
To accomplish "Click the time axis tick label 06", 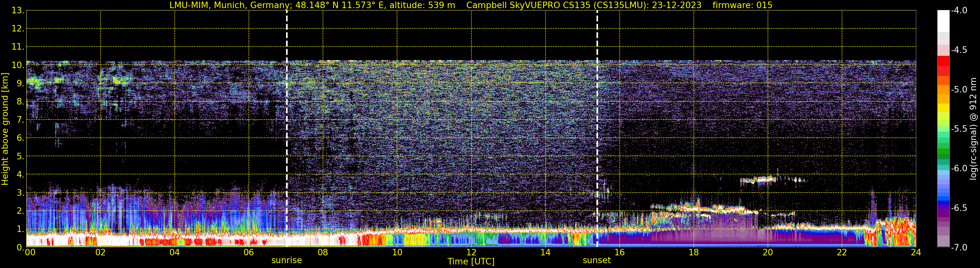I will pyautogui.click(x=249, y=252).
